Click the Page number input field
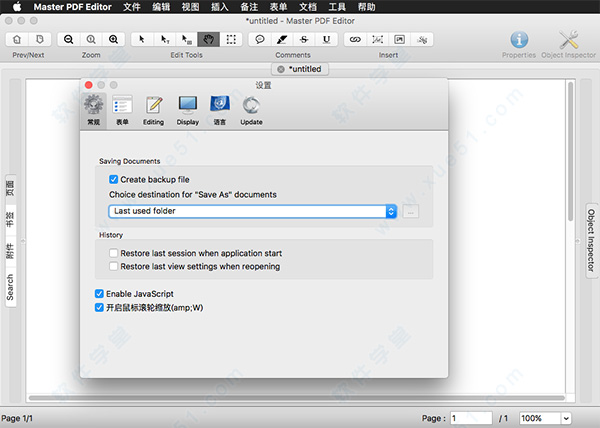Image resolution: width=600 pixels, height=428 pixels. (x=471, y=418)
